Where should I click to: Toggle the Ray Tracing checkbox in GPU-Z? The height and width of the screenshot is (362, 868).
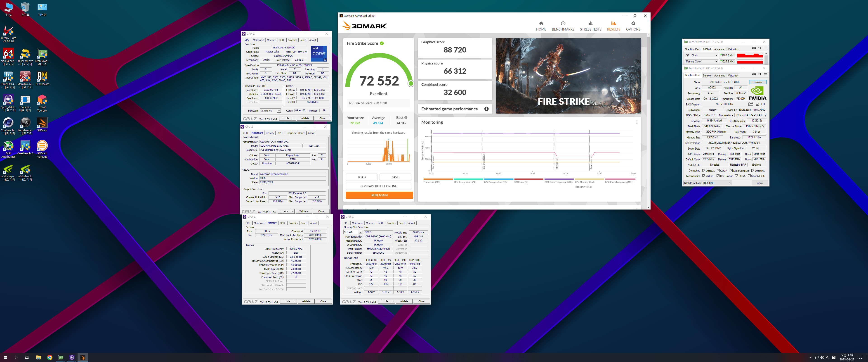click(x=718, y=176)
